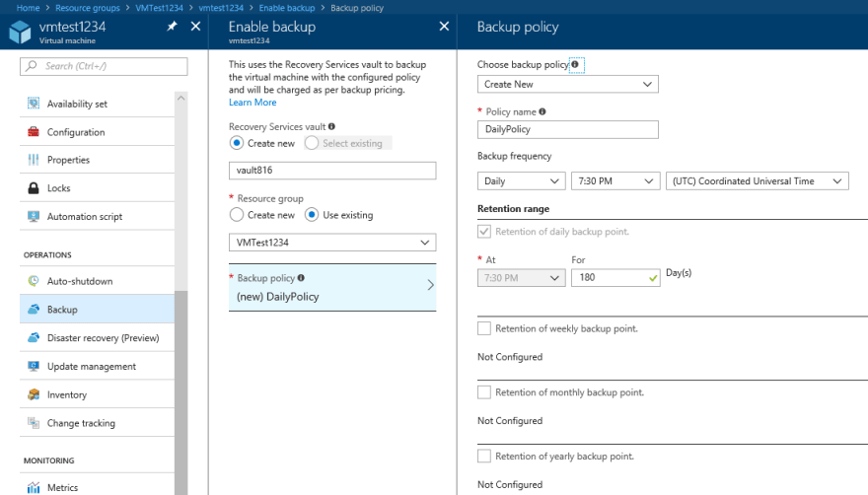Click the Auto-shutdown clock icon
Viewport: 868px width, 495px height.
(34, 281)
